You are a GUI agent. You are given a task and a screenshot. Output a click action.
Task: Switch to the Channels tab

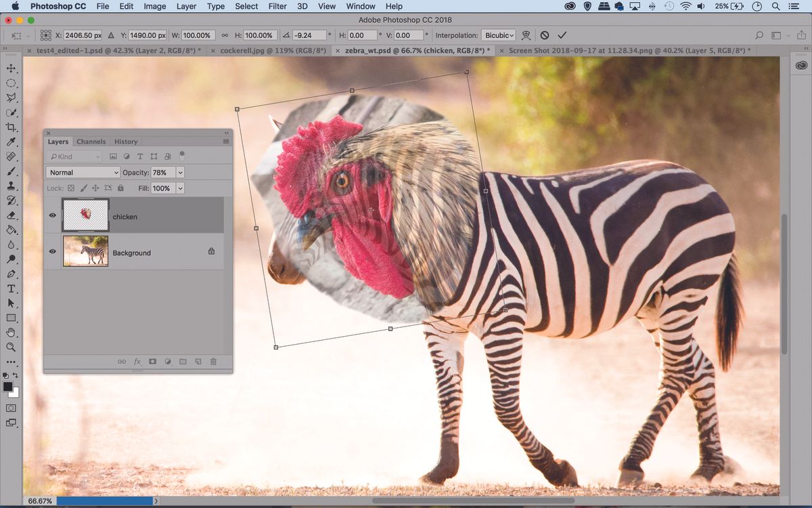point(91,142)
